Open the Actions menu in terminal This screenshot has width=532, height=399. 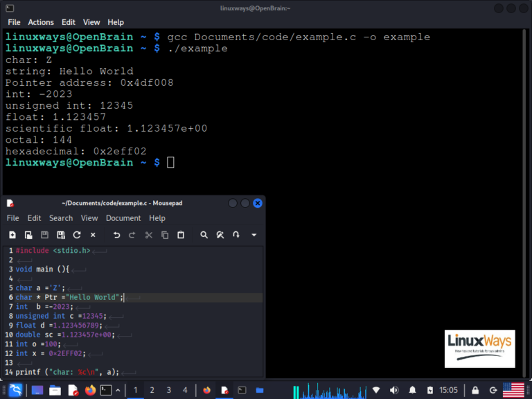tap(41, 22)
